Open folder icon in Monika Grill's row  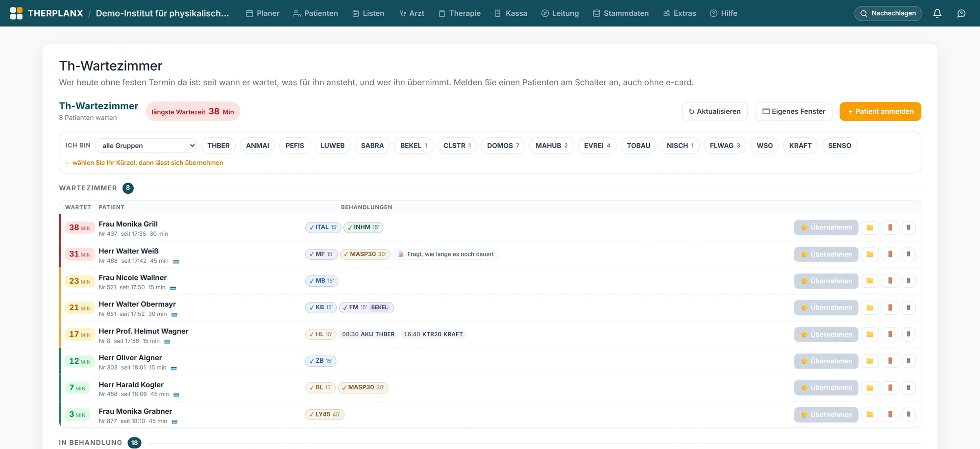870,227
